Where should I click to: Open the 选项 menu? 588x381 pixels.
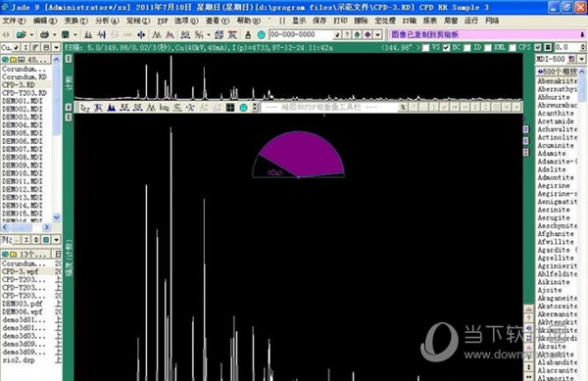186,21
